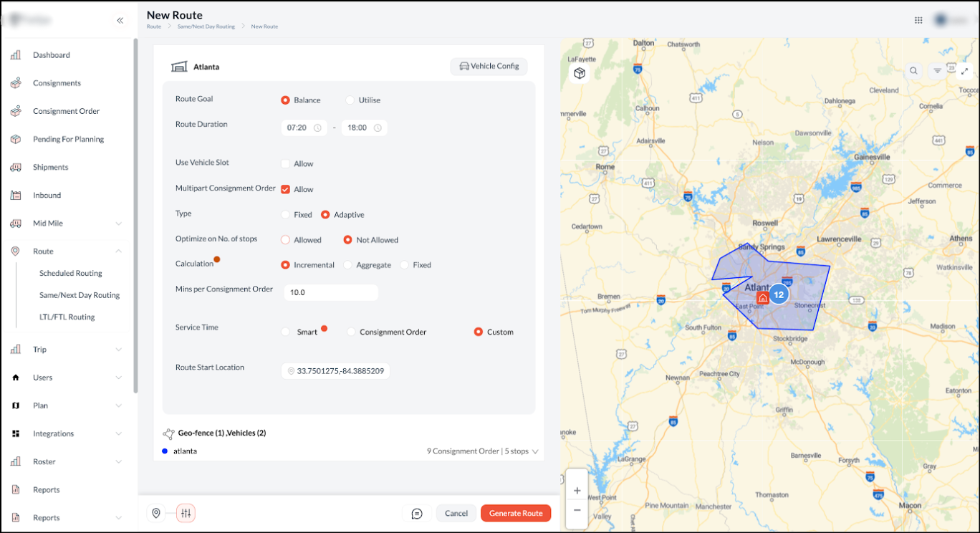
Task: Collapse the Route sidebar section
Action: tap(118, 251)
